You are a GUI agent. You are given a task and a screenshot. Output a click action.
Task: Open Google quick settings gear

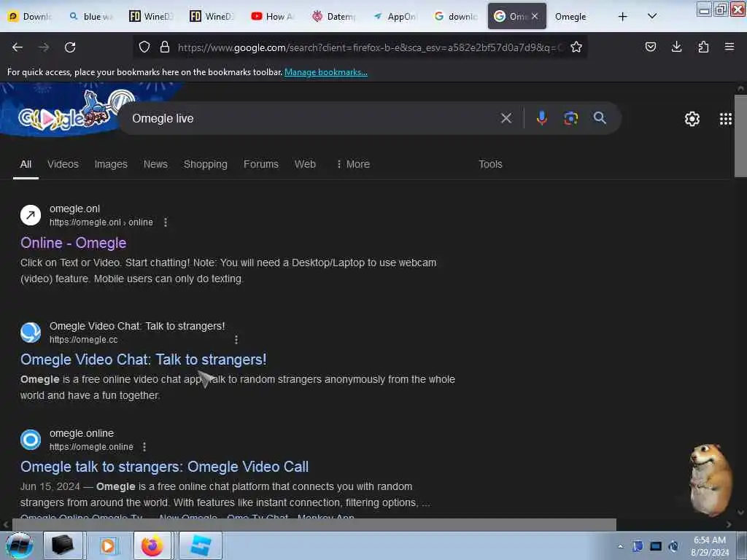692,119
